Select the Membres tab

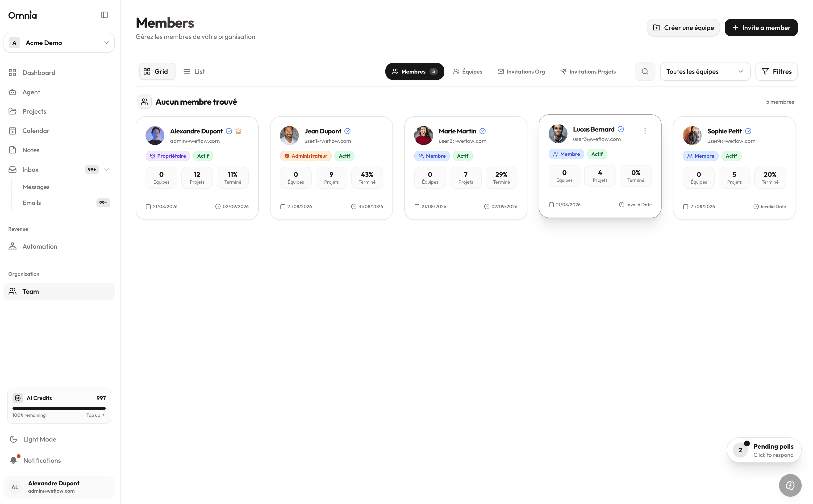pos(414,71)
